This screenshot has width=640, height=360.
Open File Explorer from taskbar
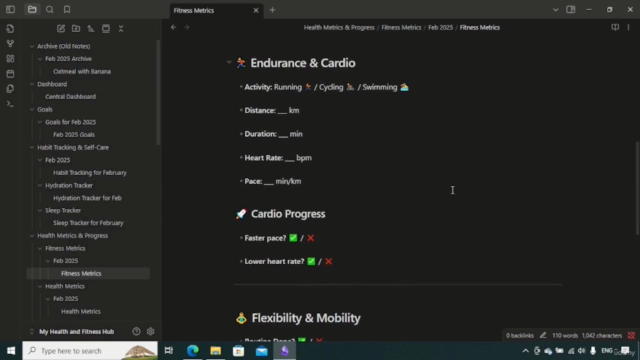216,351
